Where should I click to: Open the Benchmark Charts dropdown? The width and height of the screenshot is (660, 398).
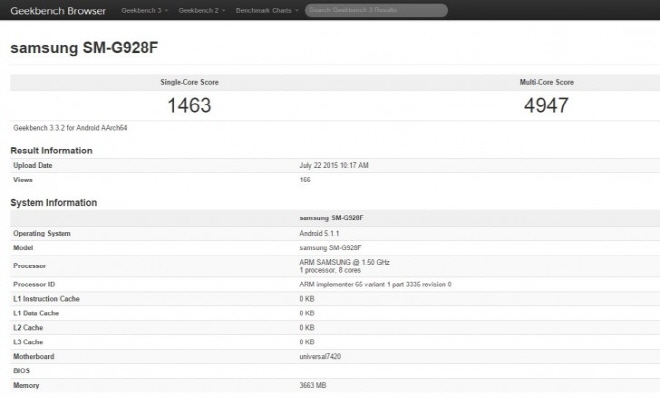267,11
